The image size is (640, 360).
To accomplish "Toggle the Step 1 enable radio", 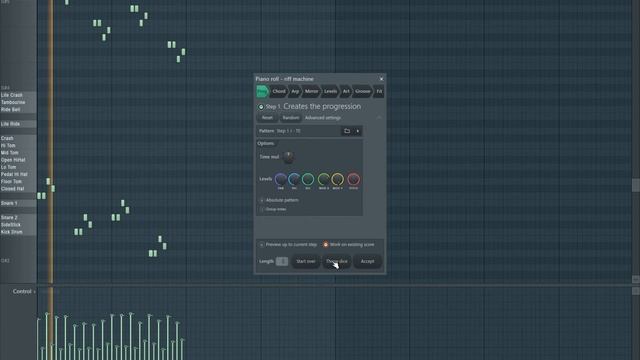I will [261, 107].
